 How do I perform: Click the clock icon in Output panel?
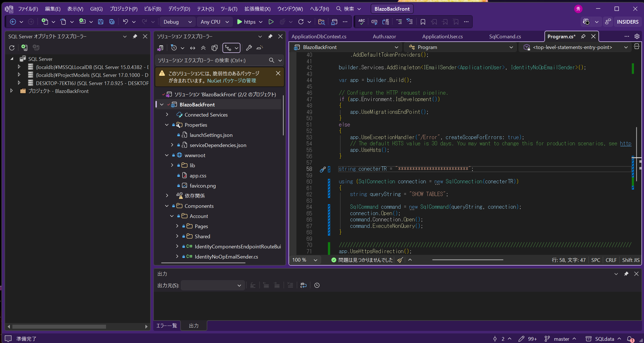click(317, 285)
